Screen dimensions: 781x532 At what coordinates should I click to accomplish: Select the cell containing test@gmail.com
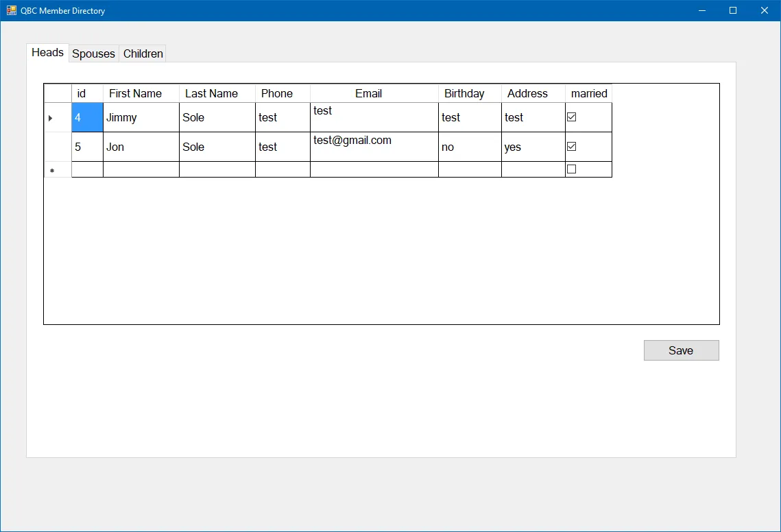click(x=374, y=147)
